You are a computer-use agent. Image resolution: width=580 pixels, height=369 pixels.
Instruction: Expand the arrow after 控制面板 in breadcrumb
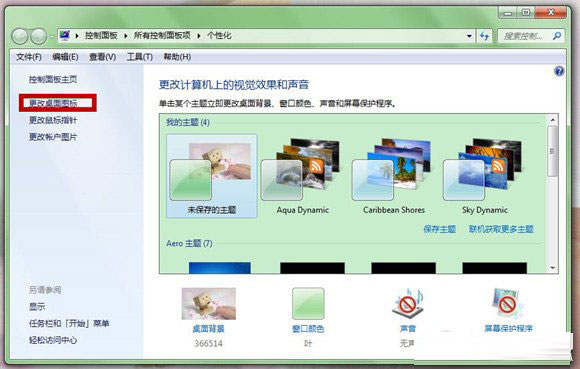click(126, 36)
